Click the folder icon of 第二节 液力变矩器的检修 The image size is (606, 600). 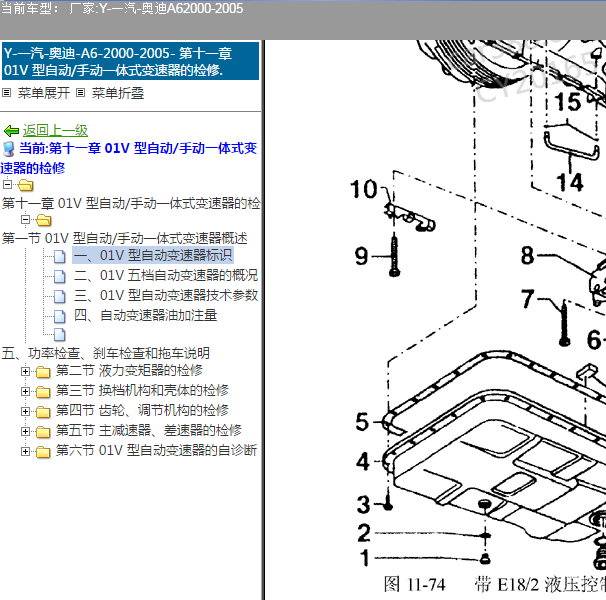(x=43, y=372)
